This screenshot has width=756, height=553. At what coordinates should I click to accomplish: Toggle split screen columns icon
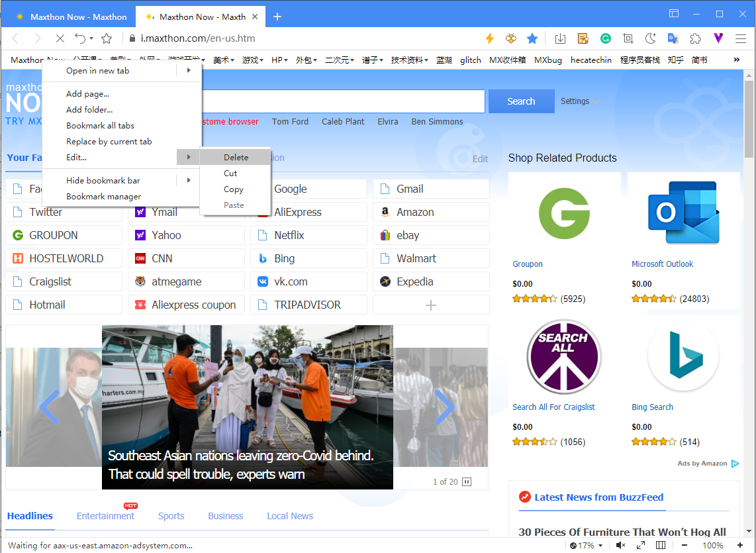(x=661, y=545)
